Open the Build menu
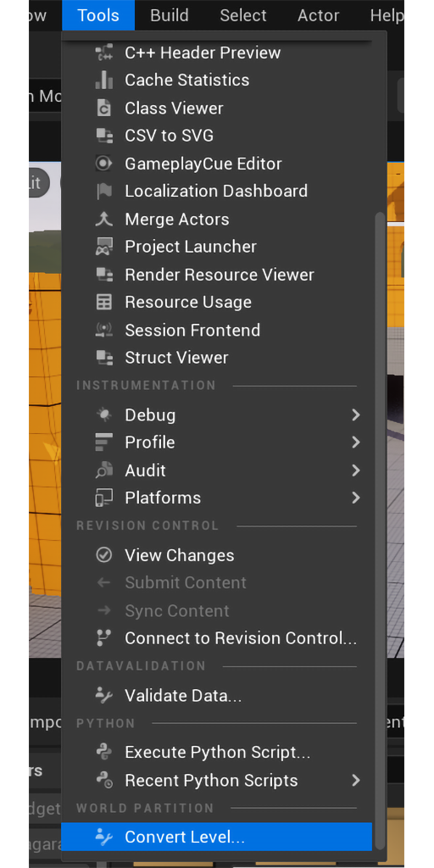Screen dimensions: 434x868 (169, 15)
